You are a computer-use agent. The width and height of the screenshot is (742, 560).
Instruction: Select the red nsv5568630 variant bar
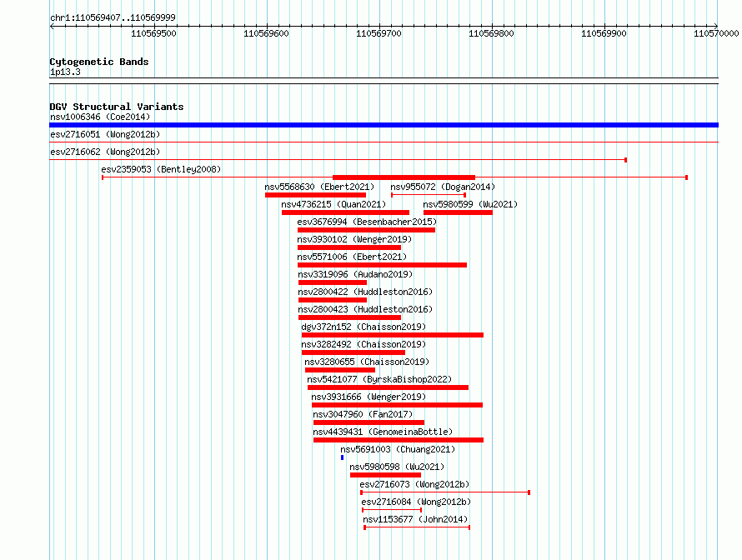[316, 195]
